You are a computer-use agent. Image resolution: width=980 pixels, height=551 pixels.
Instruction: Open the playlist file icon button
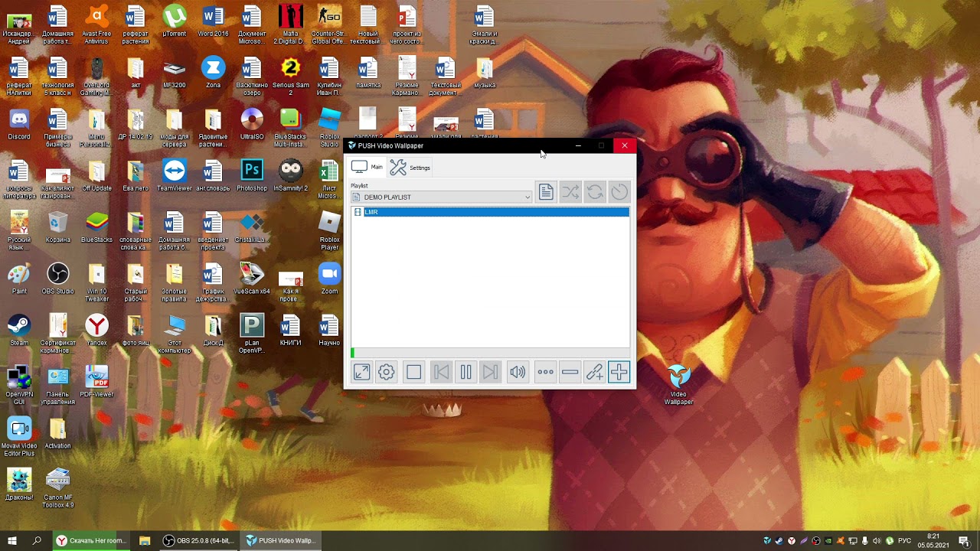click(546, 192)
